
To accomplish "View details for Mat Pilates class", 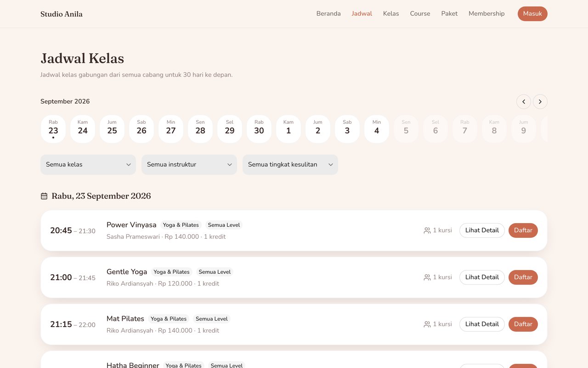I will pyautogui.click(x=482, y=324).
